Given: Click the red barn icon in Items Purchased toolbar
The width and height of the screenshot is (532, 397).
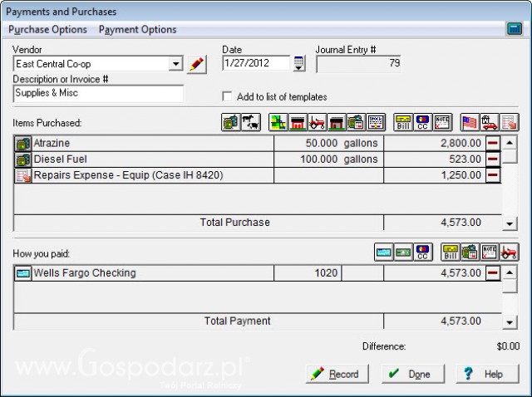Looking at the screenshot, I should click(297, 123).
